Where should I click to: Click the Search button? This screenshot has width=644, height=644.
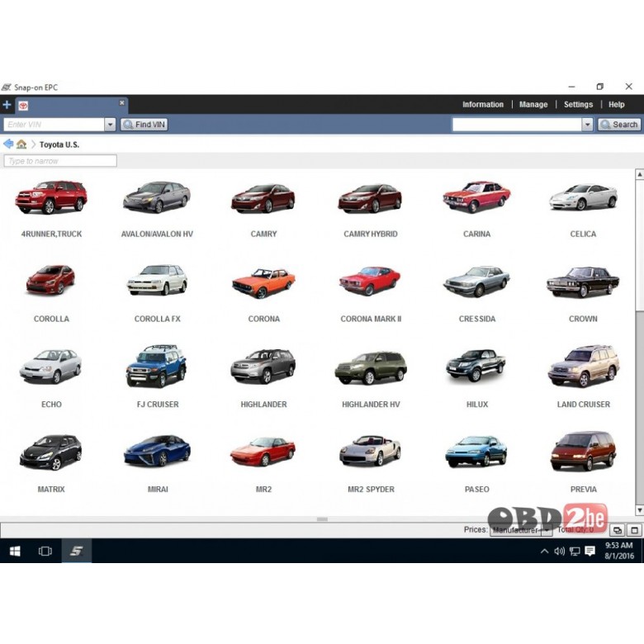tap(619, 125)
